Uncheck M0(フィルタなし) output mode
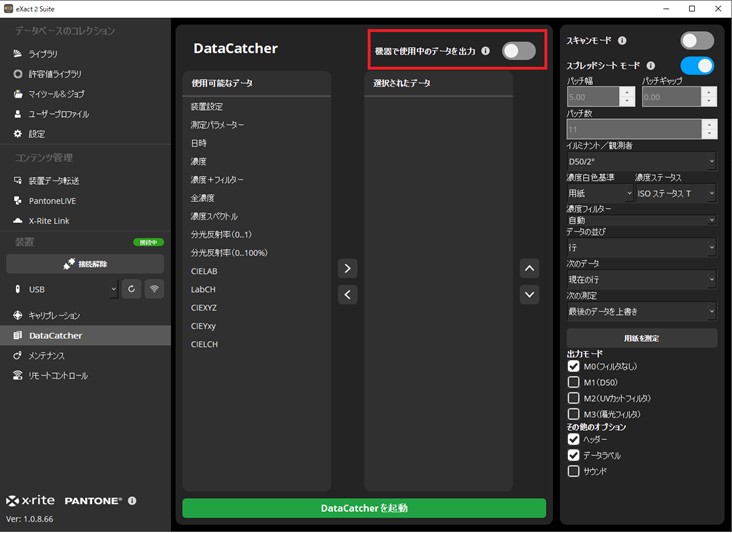This screenshot has width=732, height=533. [x=573, y=366]
